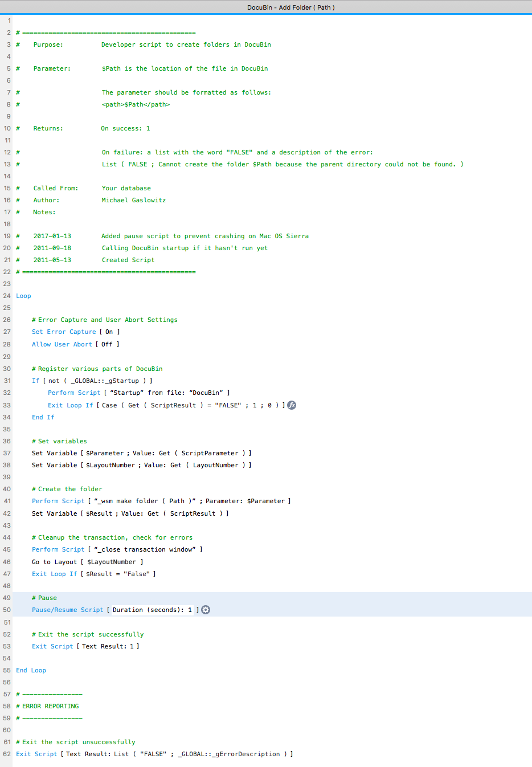Screen dimensions: 532x767
Task: Click the 2011-05-13 Created Script comment
Action: click(85, 260)
